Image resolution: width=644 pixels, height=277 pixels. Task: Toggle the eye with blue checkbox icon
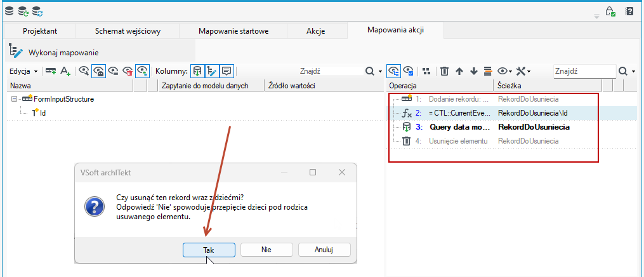coord(408,71)
